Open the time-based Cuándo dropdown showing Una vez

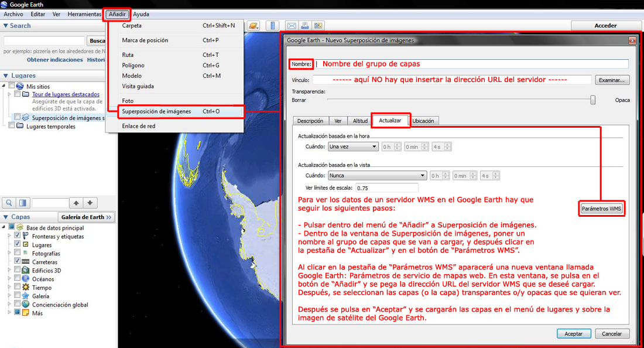tap(353, 146)
